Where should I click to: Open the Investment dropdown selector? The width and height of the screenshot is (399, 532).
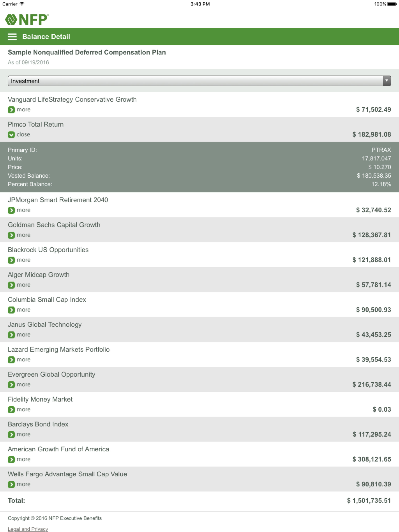click(x=199, y=81)
